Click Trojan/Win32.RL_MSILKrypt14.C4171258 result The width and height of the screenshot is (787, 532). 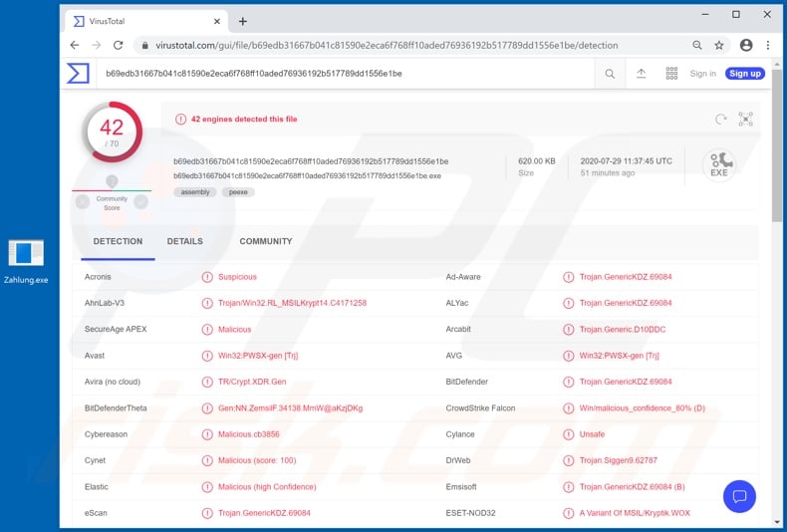[x=292, y=303]
